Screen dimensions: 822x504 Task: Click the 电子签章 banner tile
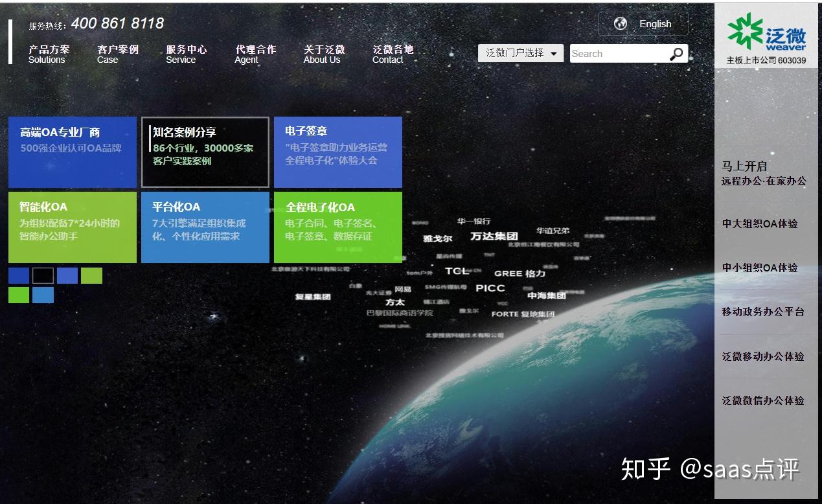(337, 152)
